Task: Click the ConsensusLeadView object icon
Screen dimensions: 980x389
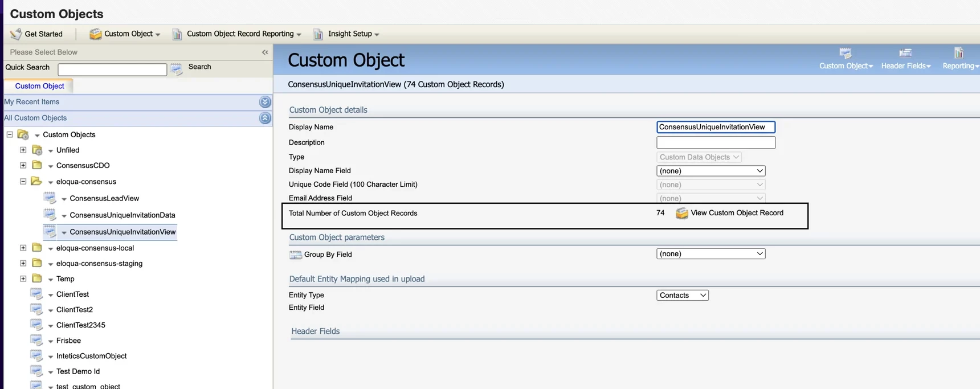Action: (x=50, y=198)
